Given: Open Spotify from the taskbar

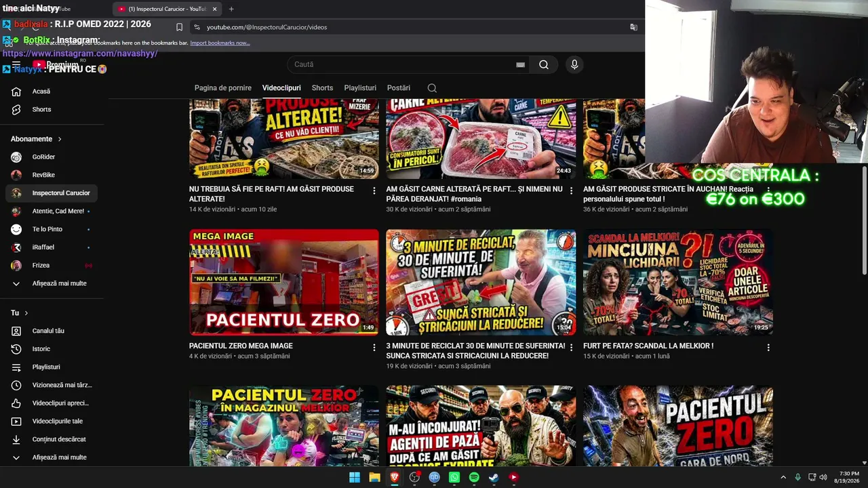Looking at the screenshot, I should click(x=474, y=477).
